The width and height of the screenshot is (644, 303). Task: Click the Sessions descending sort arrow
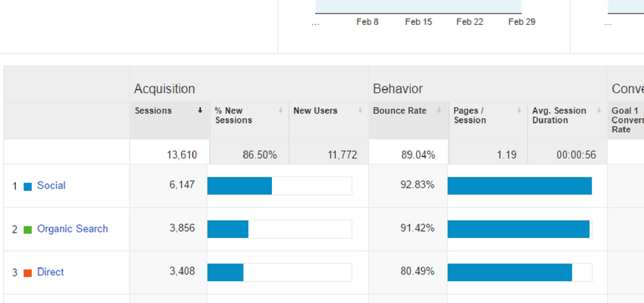pyautogui.click(x=200, y=111)
